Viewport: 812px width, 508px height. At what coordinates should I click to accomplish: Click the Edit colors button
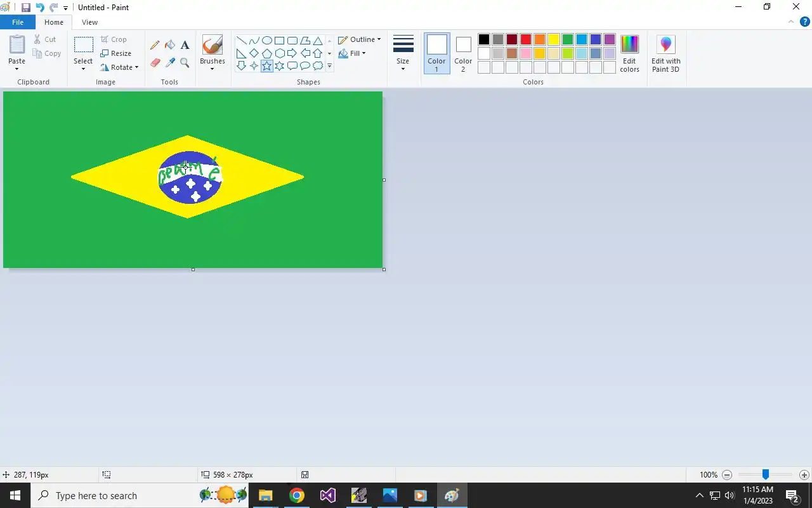pyautogui.click(x=629, y=53)
